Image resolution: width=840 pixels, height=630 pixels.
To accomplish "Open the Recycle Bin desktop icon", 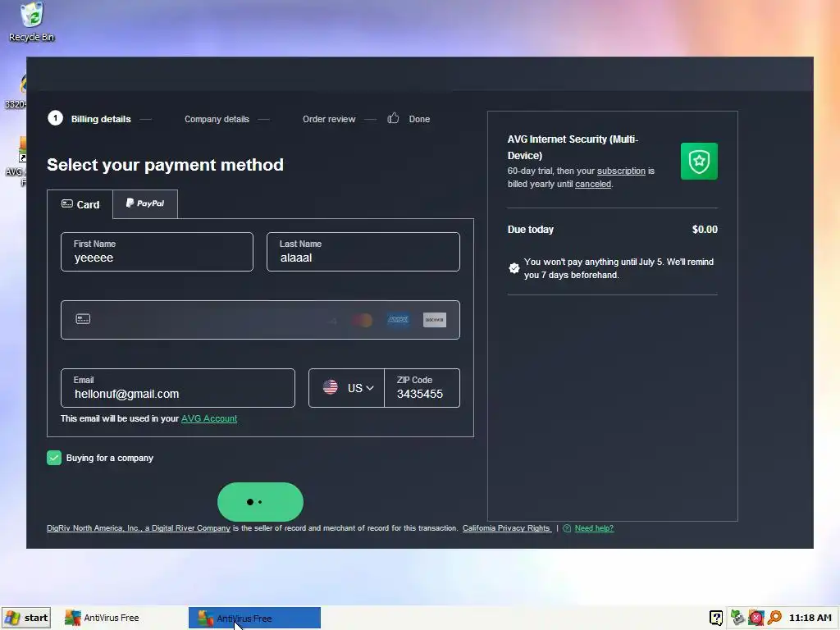I will (32, 22).
